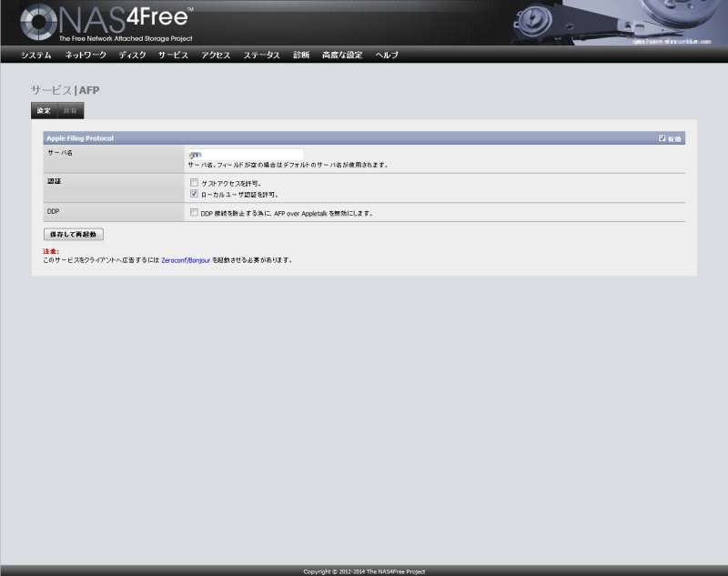Open the システム menu
This screenshot has width=728, height=576.
36,55
